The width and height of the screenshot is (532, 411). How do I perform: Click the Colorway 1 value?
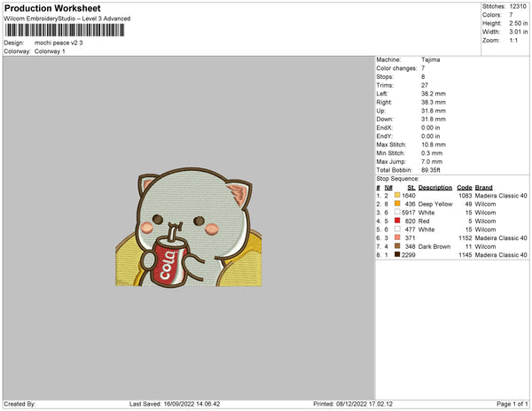tap(50, 51)
